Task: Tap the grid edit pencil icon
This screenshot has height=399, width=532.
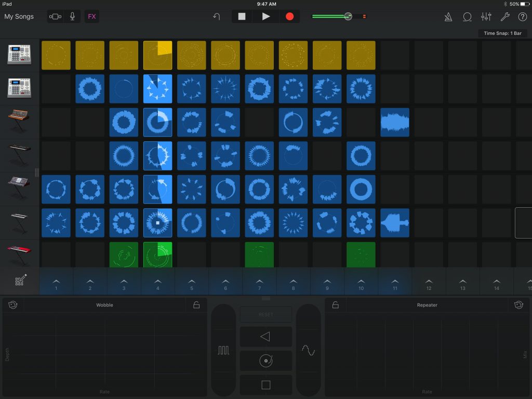Action: coord(20,281)
